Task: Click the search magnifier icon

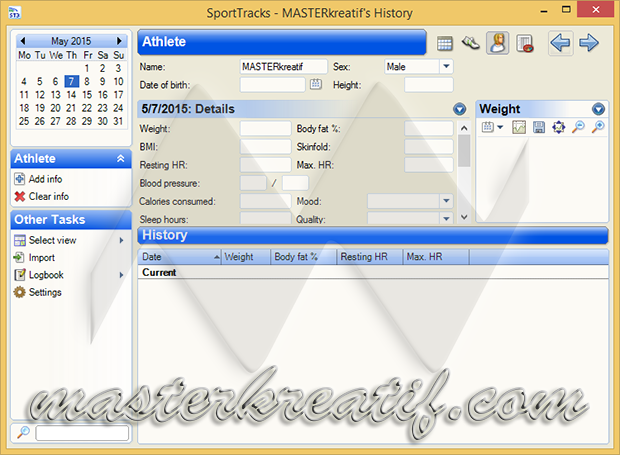Action: (23, 432)
